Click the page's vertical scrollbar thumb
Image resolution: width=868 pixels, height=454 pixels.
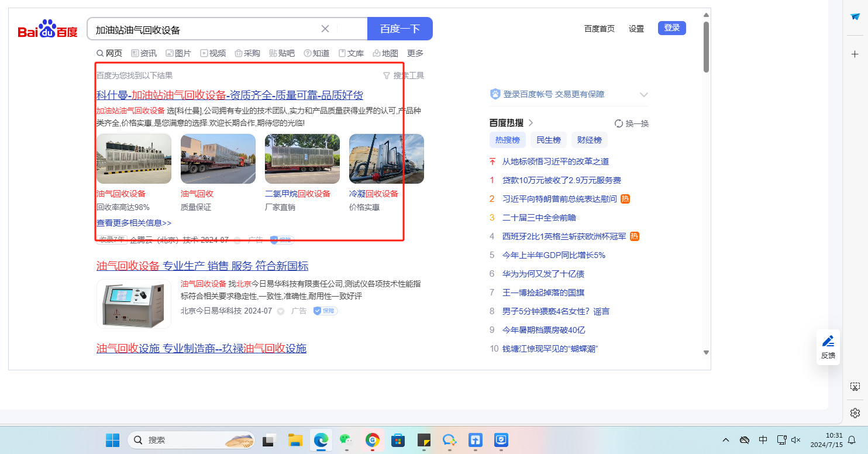click(x=706, y=47)
